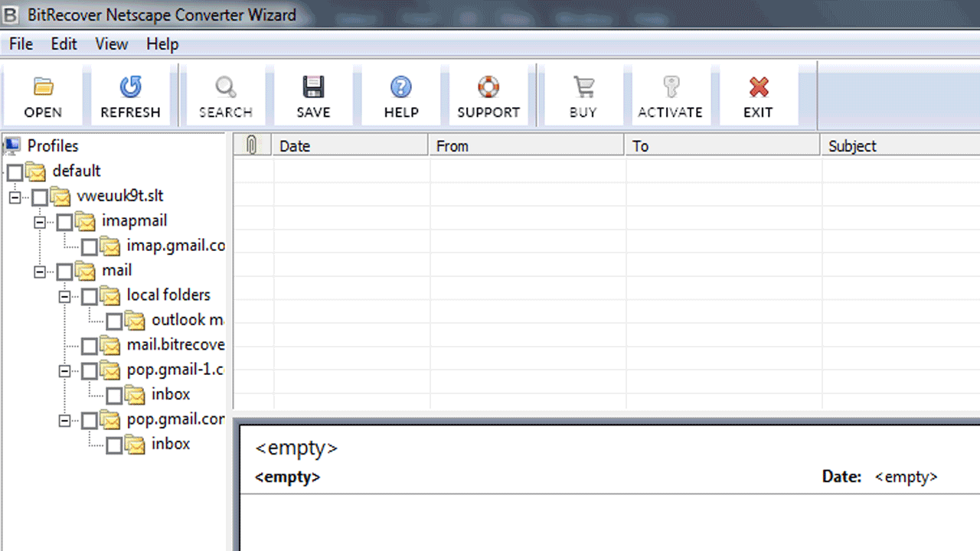Click the folder icon beside local folders
This screenshot has width=980, height=551.
coord(110,295)
